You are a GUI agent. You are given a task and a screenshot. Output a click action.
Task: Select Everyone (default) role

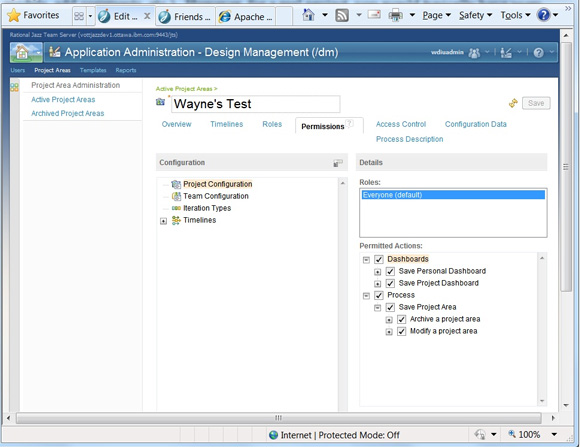[453, 195]
